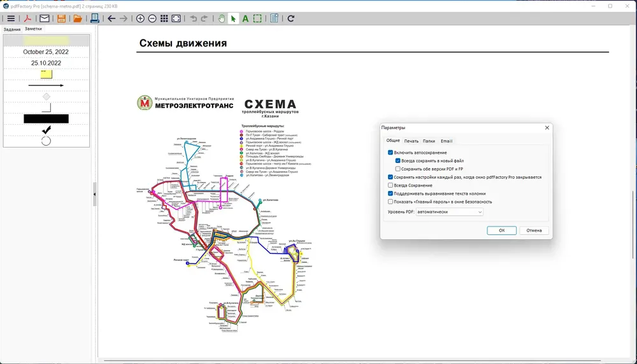The height and width of the screenshot is (364, 637).
Task: Check Всегда Сохранение option
Action: pos(390,185)
